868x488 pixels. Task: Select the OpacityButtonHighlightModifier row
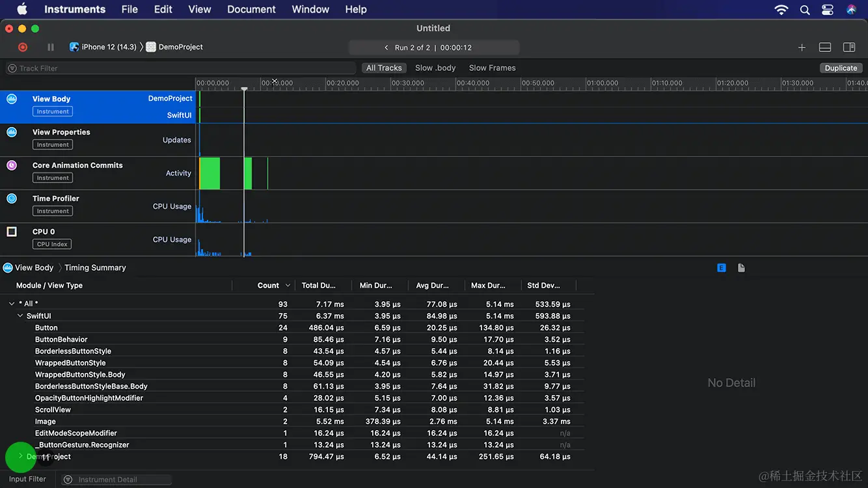tap(292, 398)
